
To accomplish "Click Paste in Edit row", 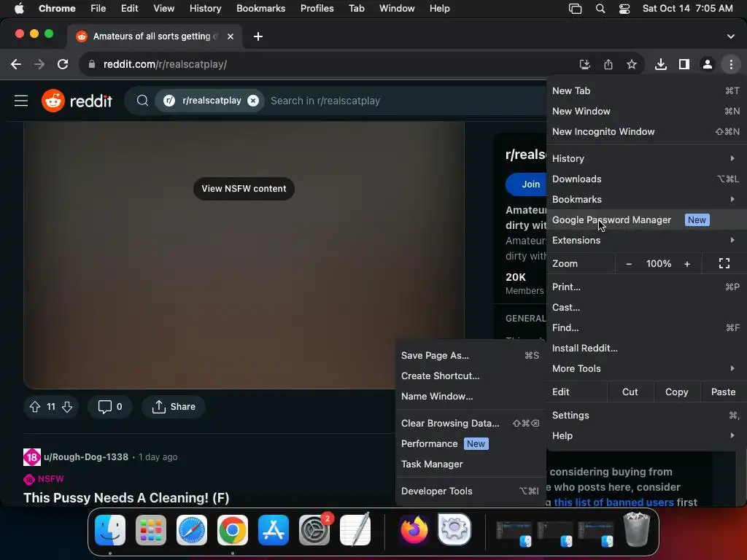I will pos(723,392).
